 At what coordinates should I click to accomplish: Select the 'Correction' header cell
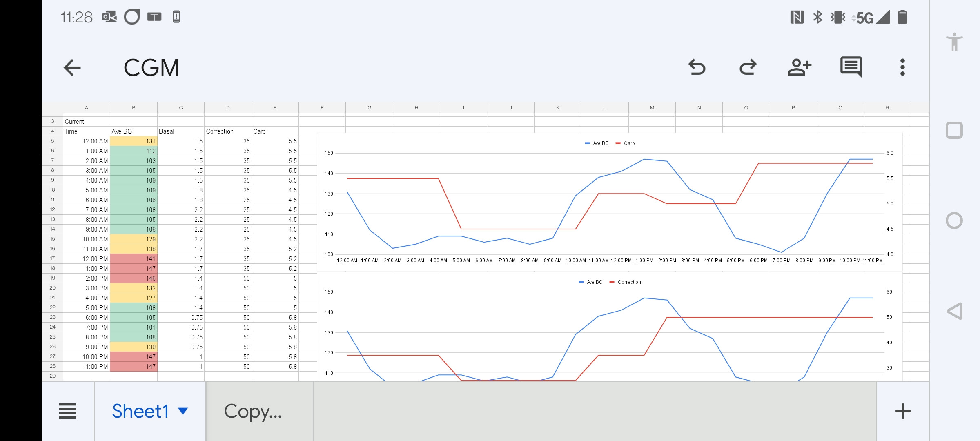click(228, 131)
